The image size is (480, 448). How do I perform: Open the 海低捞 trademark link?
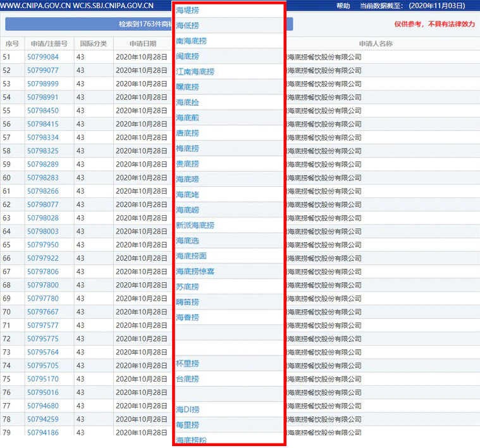pyautogui.click(x=187, y=26)
